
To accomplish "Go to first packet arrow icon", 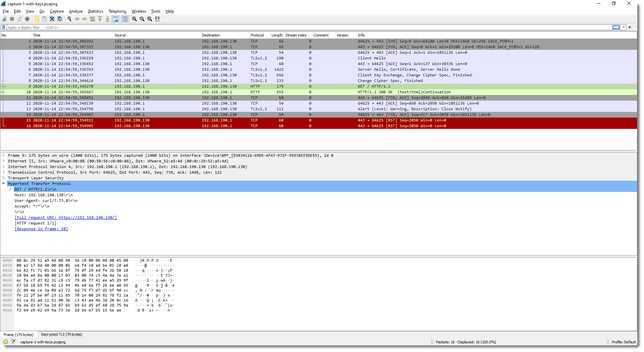I will [100, 19].
